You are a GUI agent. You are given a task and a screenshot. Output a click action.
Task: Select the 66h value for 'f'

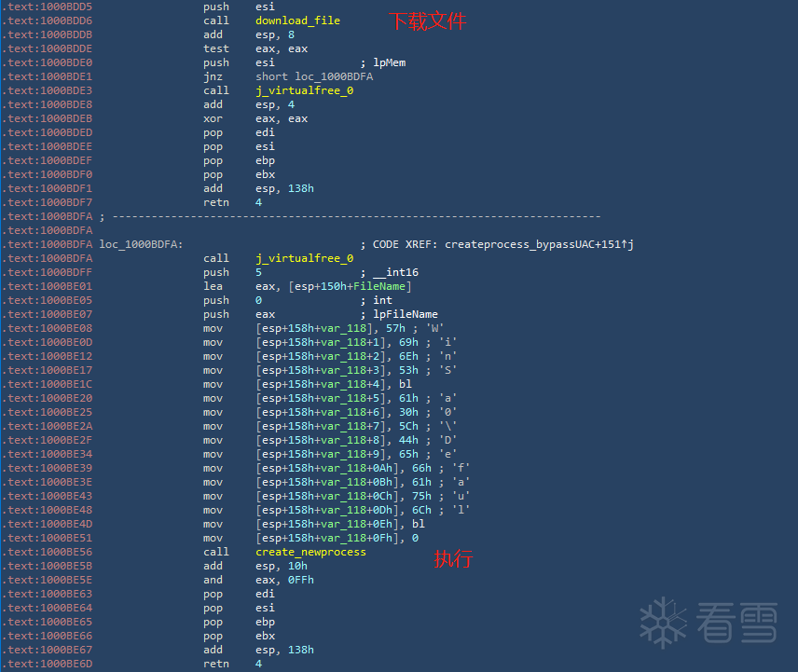pos(421,469)
